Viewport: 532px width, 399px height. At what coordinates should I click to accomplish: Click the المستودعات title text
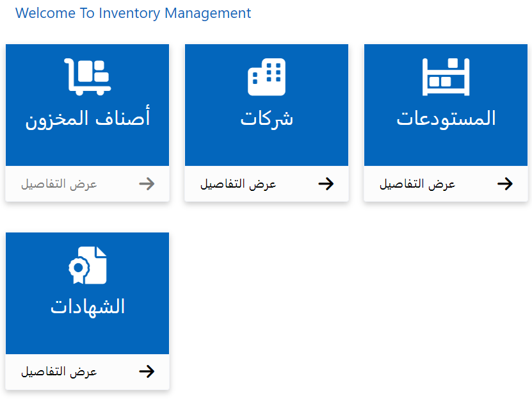coord(446,117)
